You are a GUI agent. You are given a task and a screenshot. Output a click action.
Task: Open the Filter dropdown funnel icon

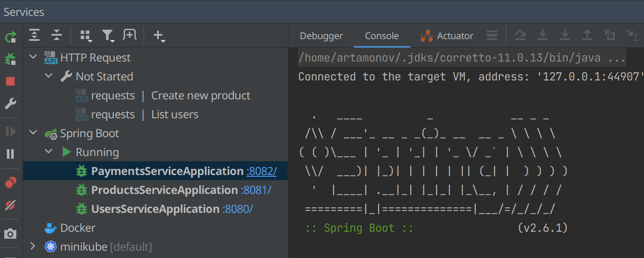(x=108, y=36)
